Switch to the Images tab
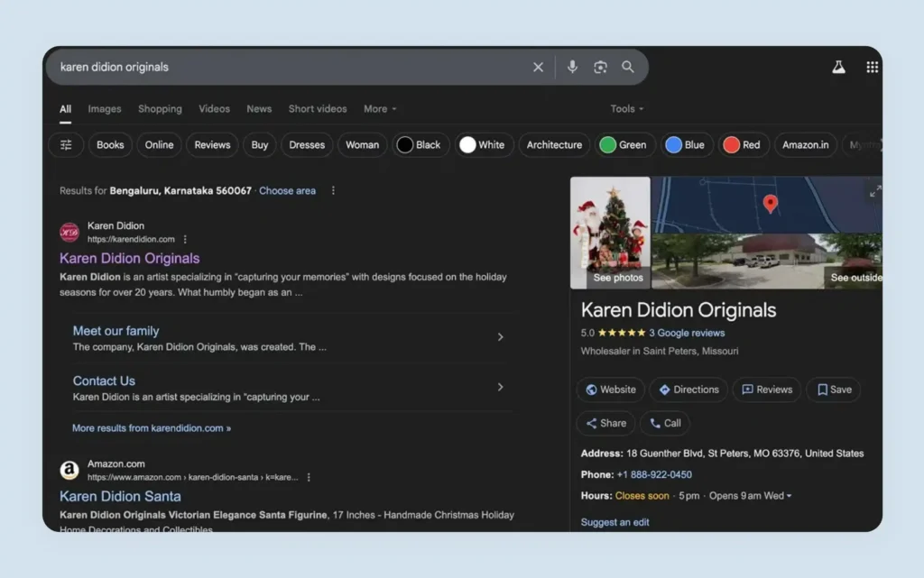 105,109
